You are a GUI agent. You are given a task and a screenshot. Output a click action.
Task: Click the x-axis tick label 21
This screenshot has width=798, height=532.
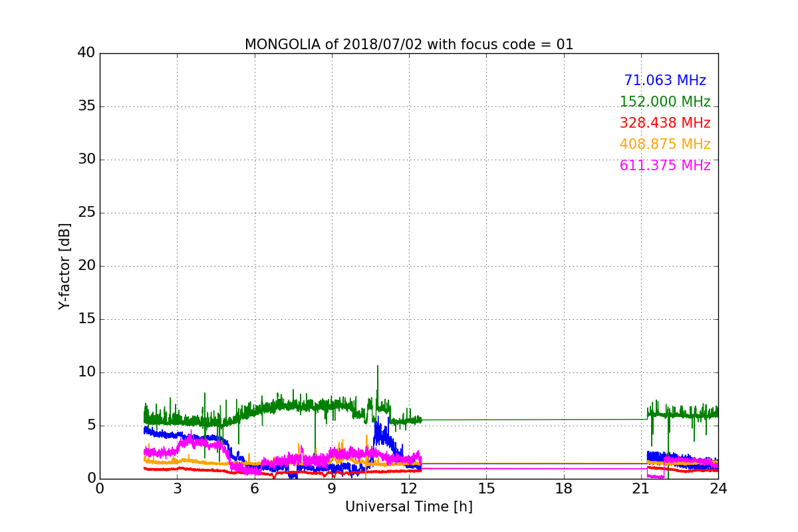click(x=641, y=489)
